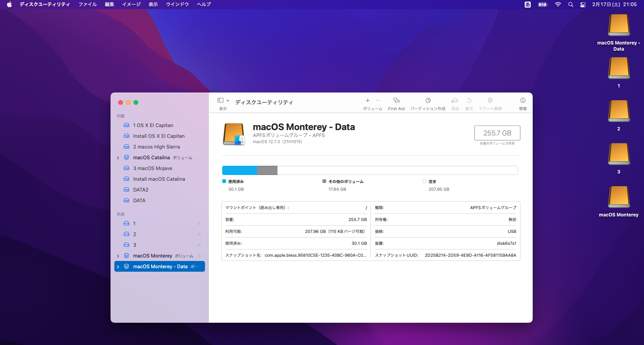Open Spotlight search
This screenshot has height=345, width=644.
pos(571,5)
